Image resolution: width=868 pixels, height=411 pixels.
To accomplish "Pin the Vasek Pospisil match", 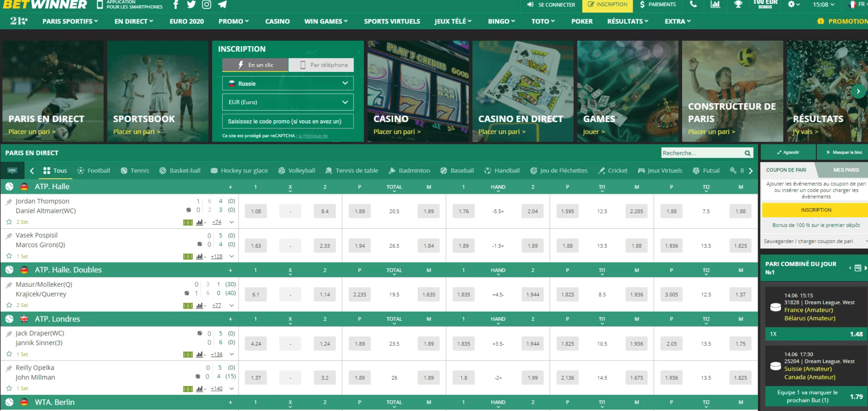I will pos(9,235).
